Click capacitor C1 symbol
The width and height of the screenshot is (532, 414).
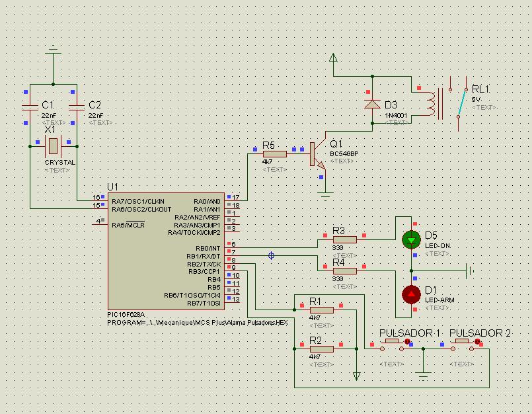[x=30, y=108]
